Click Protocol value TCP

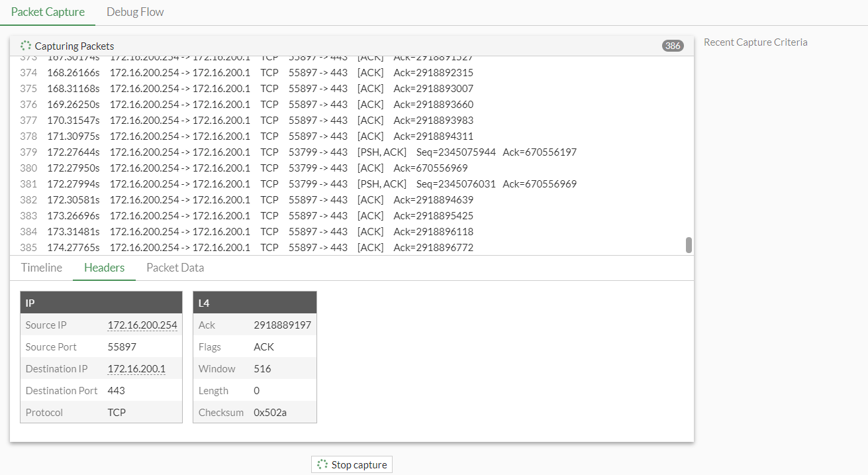pos(117,412)
